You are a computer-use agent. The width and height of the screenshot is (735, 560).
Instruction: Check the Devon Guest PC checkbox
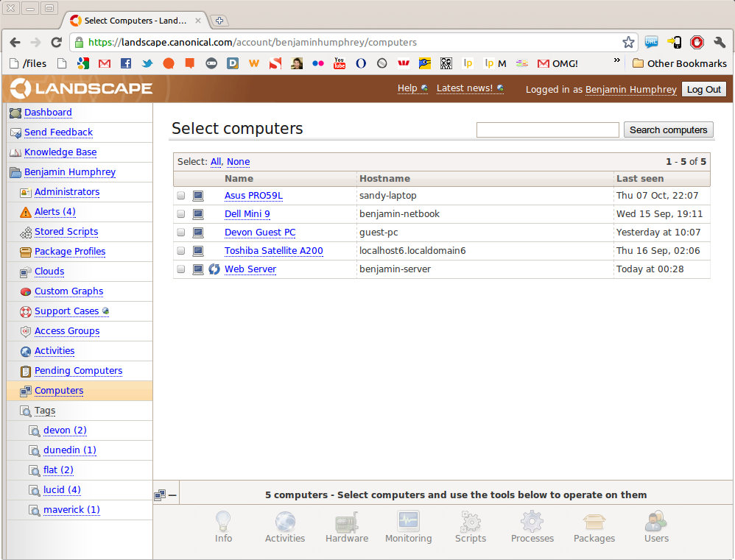point(181,233)
